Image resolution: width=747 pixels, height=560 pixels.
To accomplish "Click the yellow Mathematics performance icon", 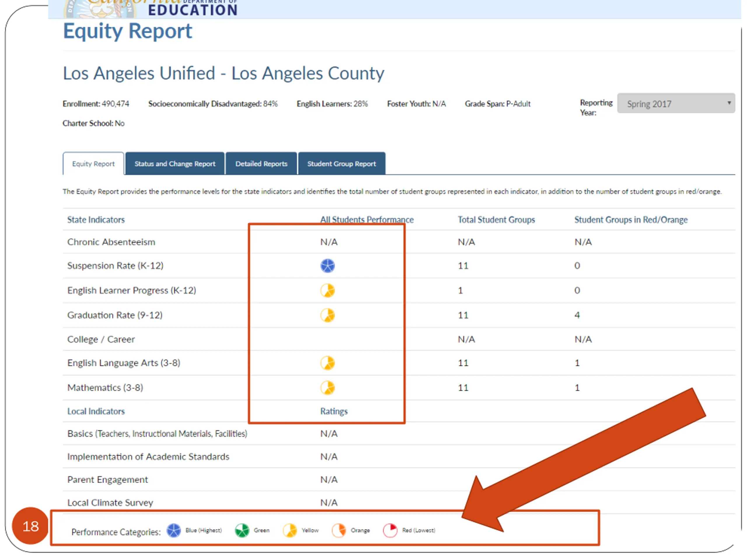I will pos(327,388).
